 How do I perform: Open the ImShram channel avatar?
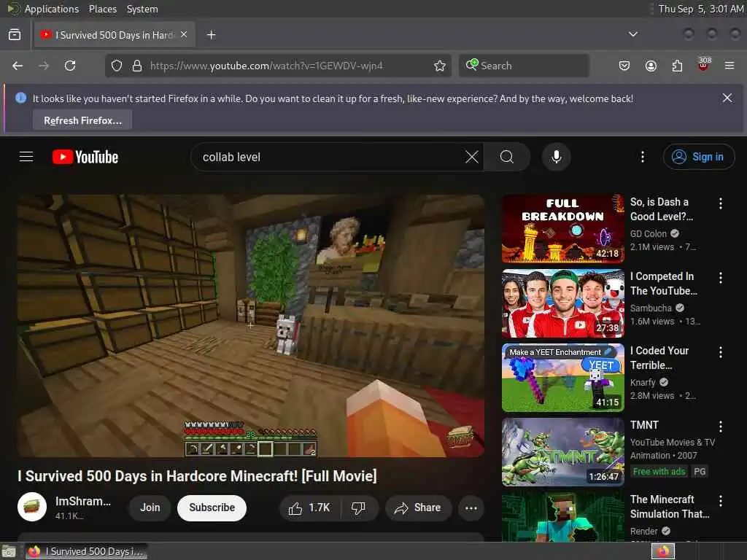click(32, 507)
